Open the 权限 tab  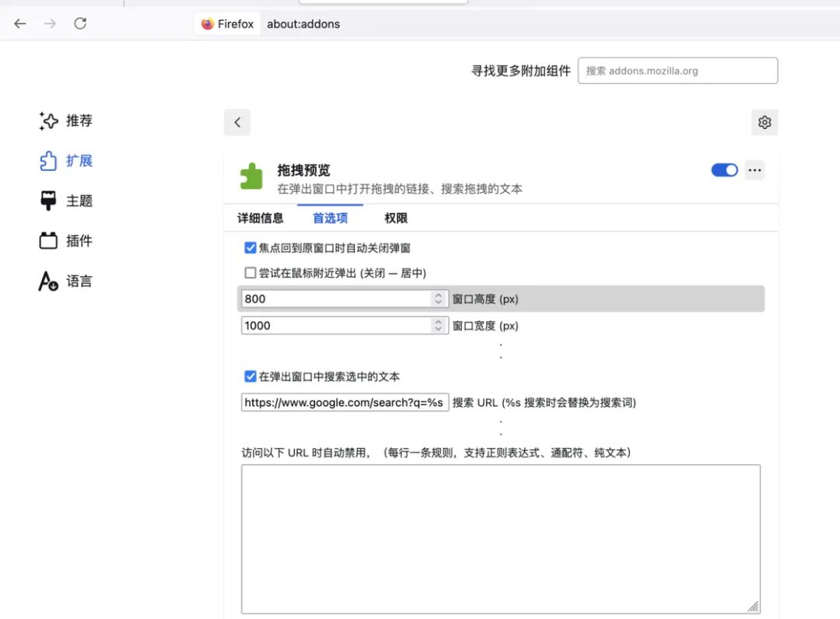point(396,218)
